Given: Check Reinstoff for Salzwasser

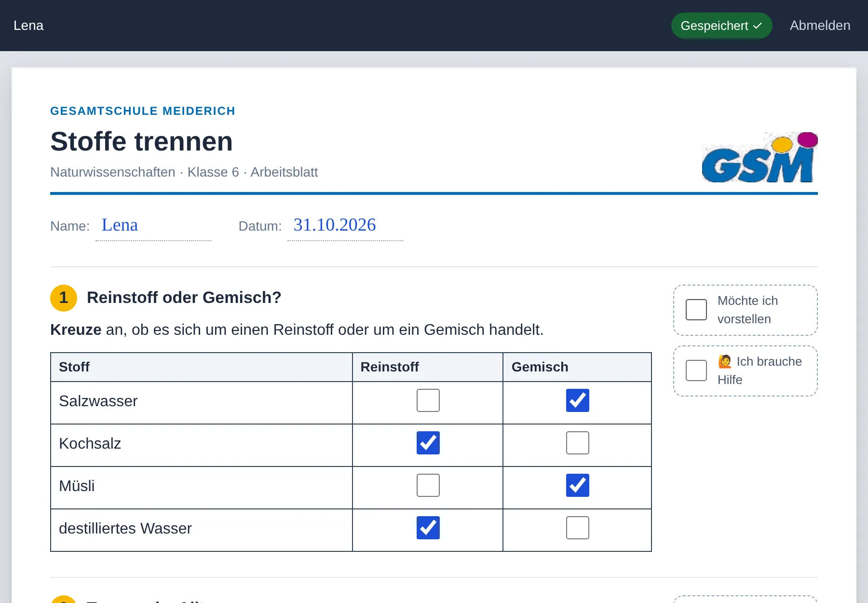Looking at the screenshot, I should pyautogui.click(x=428, y=400).
